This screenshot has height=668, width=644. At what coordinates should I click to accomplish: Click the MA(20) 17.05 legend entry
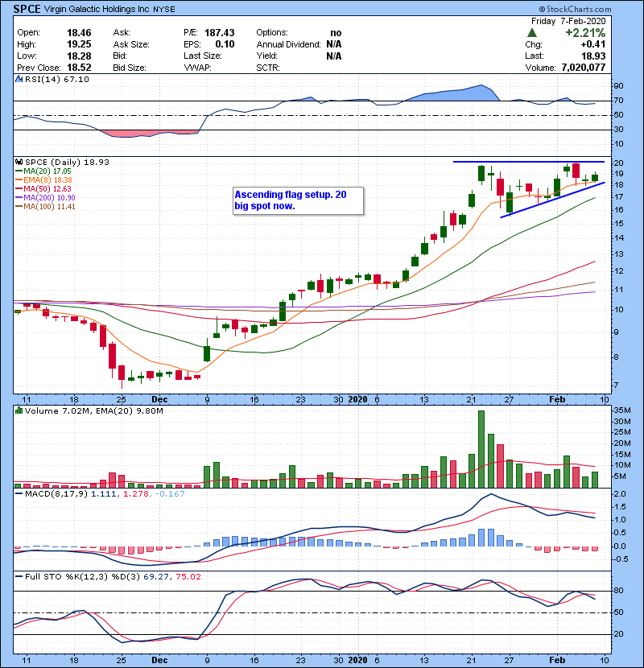click(x=43, y=171)
